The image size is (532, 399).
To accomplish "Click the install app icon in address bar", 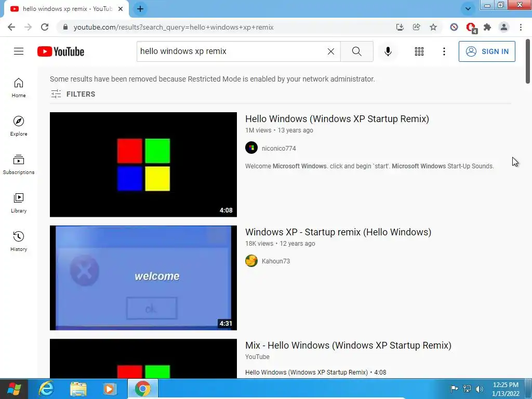I will tap(400, 27).
